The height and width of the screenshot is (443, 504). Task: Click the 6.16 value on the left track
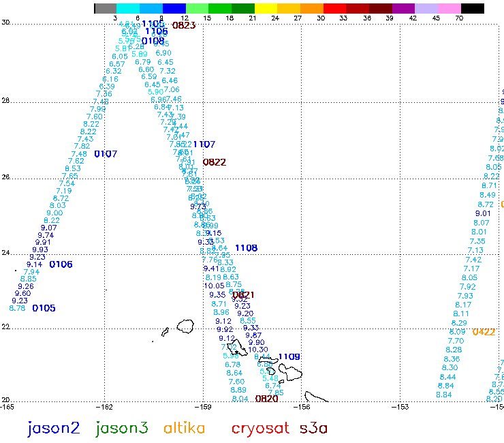click(110, 80)
